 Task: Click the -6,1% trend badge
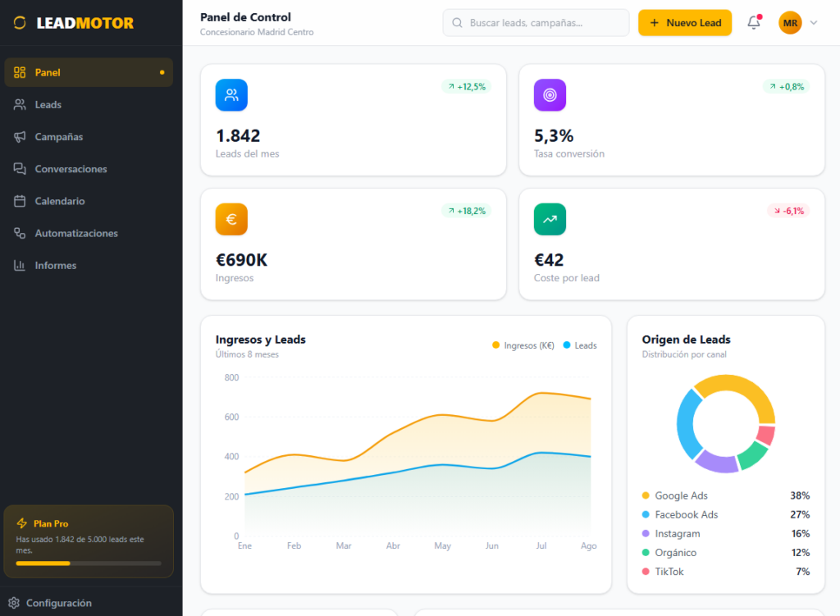788,211
